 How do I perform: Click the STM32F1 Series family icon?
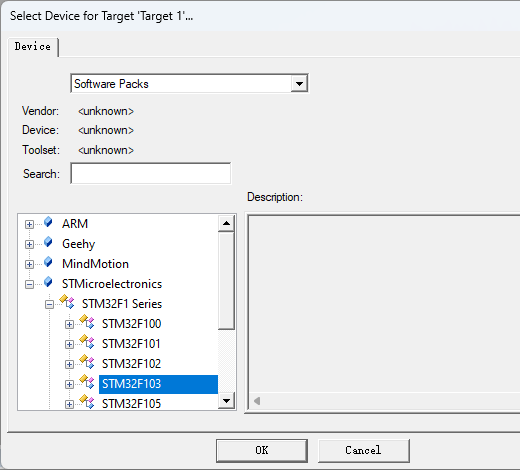pos(67,302)
